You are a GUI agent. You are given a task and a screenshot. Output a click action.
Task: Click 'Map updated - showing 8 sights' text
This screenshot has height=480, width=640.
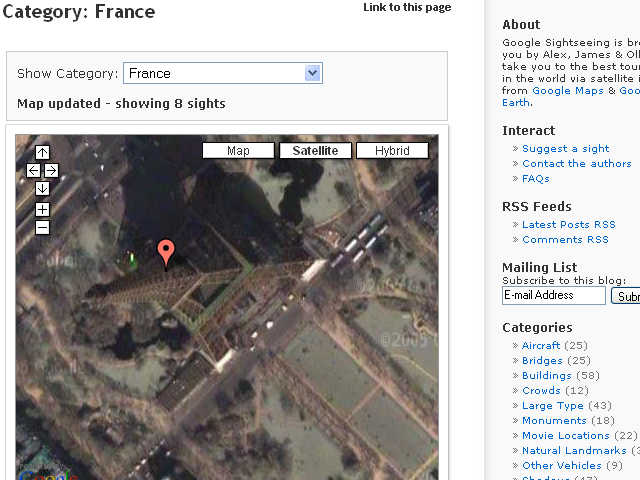(x=121, y=104)
